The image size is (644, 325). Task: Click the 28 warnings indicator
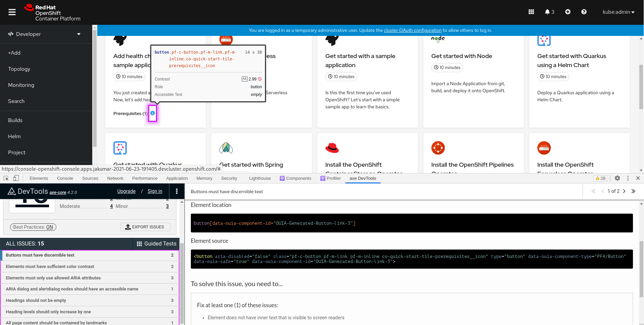(601, 178)
